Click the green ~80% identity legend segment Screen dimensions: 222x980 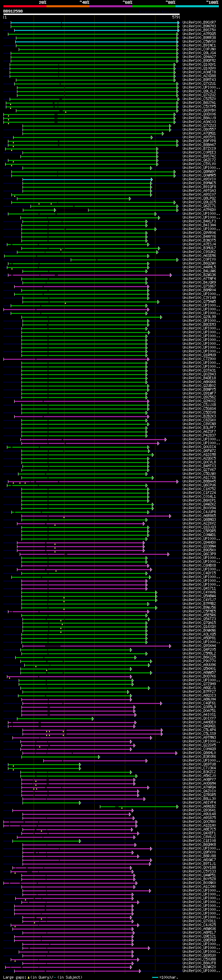point(154,7)
